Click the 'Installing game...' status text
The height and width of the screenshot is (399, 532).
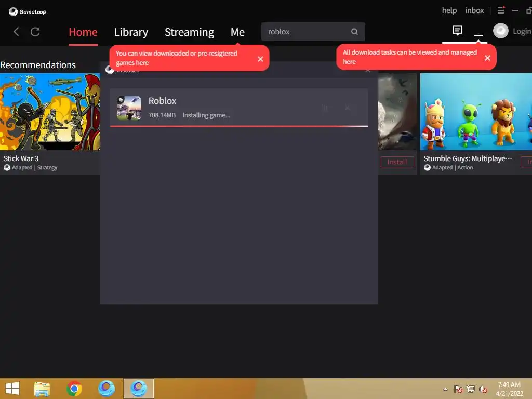click(206, 115)
